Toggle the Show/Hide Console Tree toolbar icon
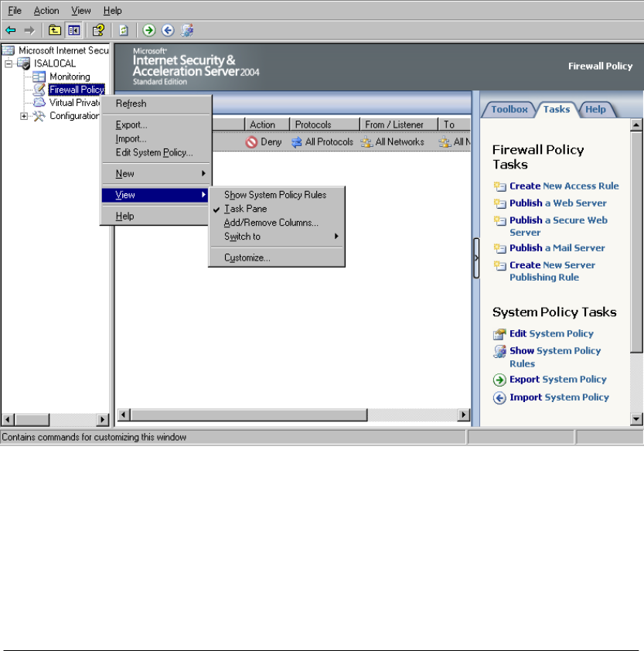This screenshot has height=651, width=644. point(73,30)
